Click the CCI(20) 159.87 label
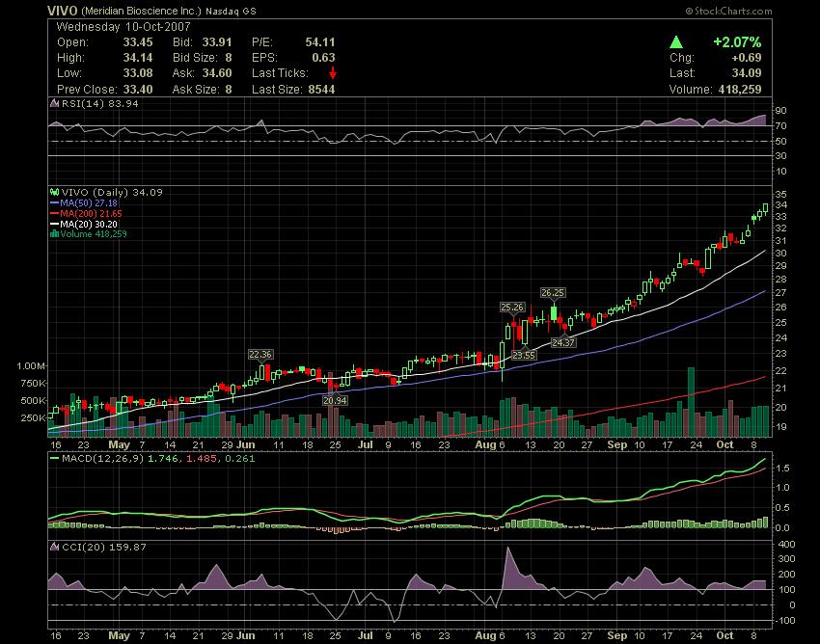This screenshot has width=820, height=644. click(x=104, y=547)
